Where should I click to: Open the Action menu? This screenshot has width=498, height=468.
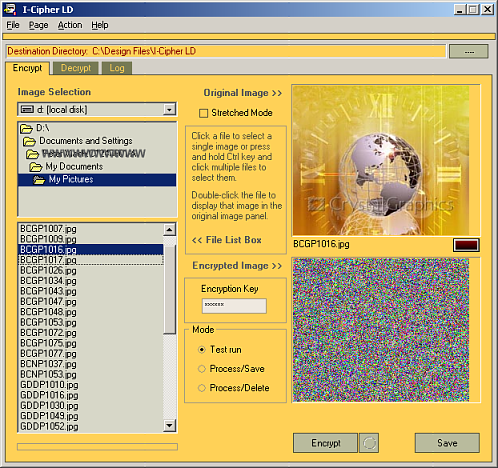(70, 25)
